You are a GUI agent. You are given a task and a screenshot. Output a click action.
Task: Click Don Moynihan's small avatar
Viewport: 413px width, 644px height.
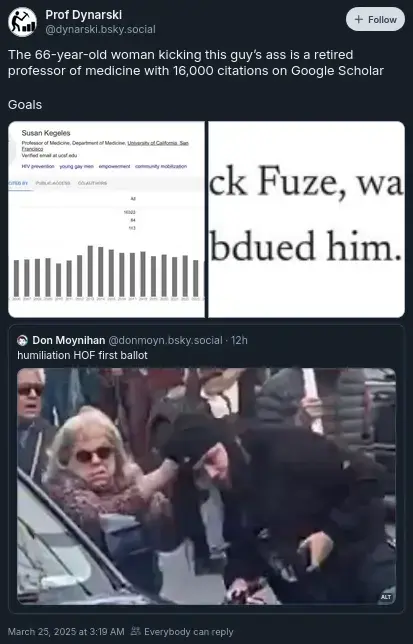click(22, 340)
